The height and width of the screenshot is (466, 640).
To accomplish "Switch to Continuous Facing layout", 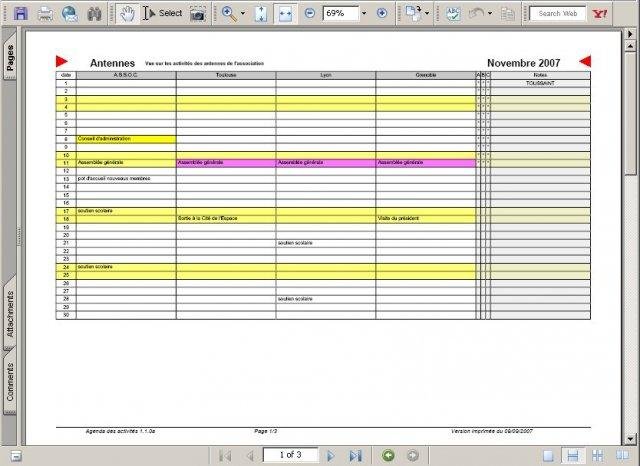I will pyautogui.click(x=598, y=455).
